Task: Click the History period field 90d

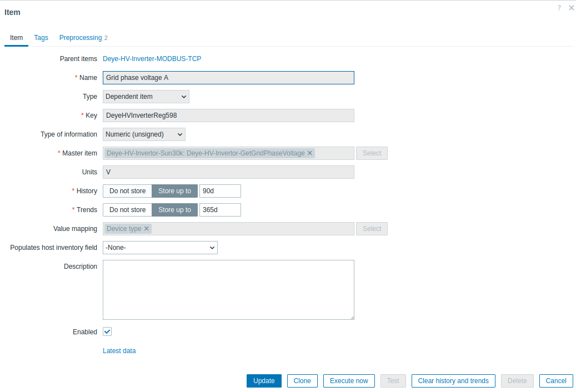Action: click(220, 191)
